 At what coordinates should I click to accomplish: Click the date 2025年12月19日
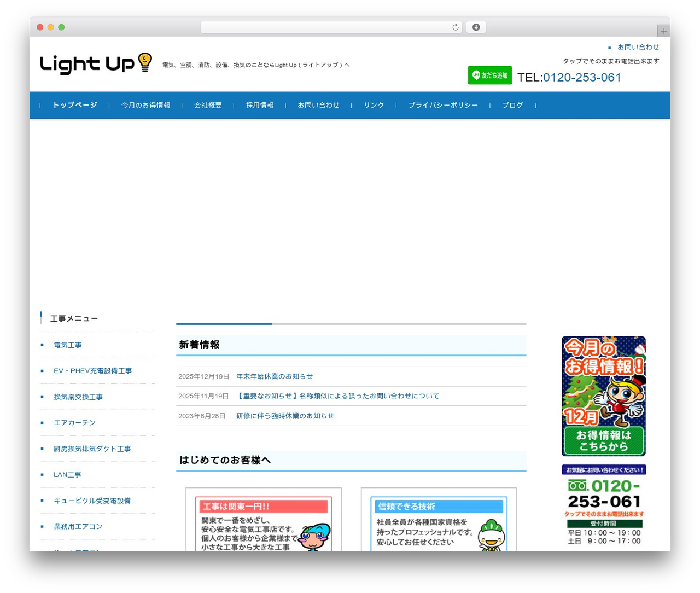coord(203,376)
